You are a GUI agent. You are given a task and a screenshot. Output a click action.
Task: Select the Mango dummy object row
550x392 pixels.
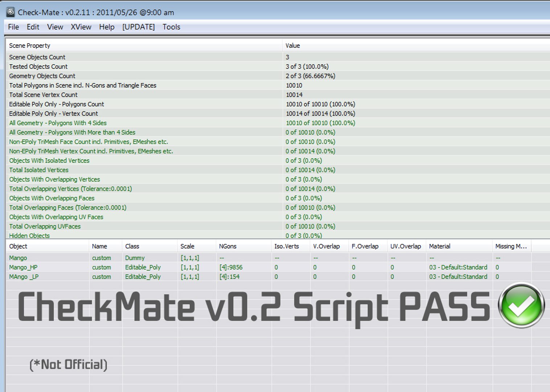(268, 258)
